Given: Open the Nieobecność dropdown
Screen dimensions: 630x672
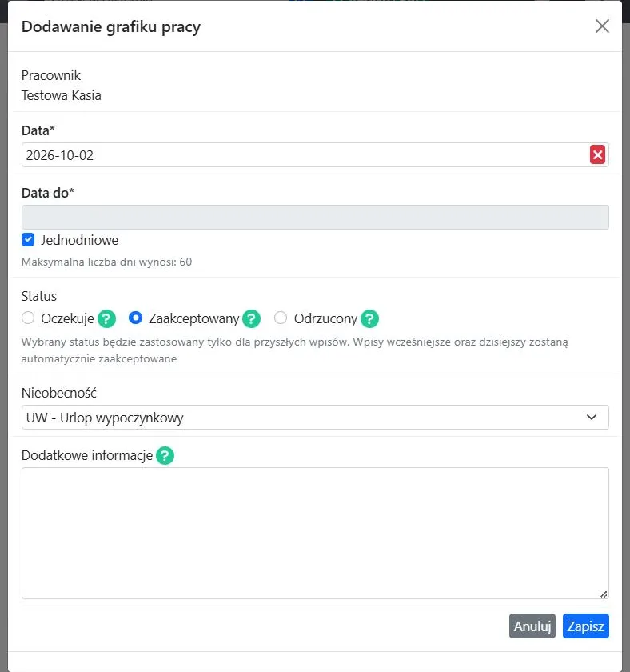Looking at the screenshot, I should tap(315, 418).
